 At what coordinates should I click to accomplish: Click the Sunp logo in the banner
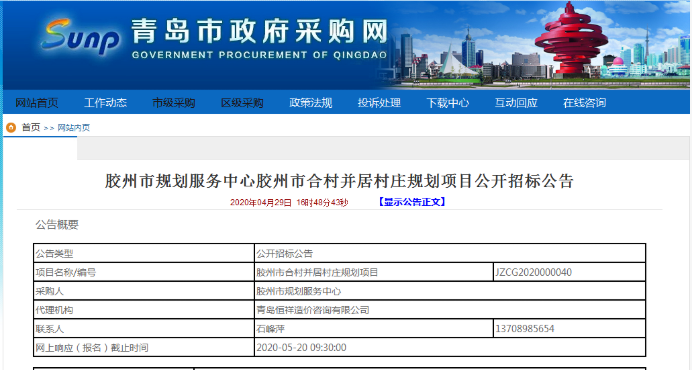click(81, 38)
